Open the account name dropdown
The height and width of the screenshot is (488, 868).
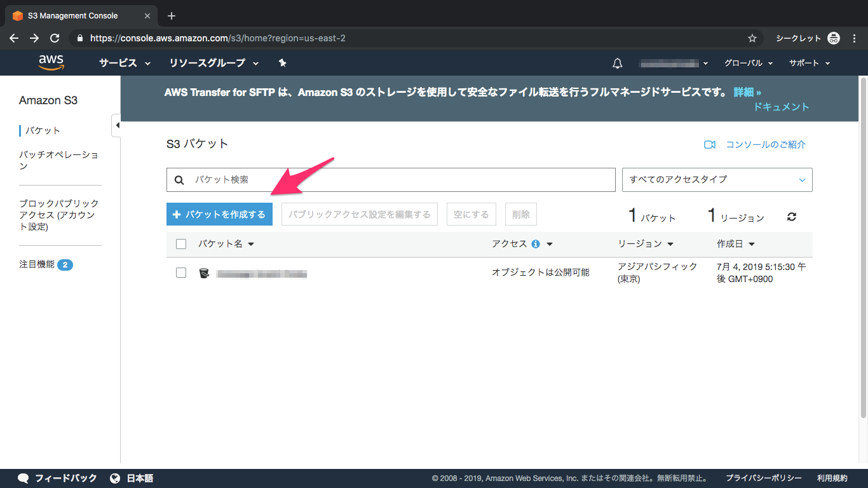(674, 63)
